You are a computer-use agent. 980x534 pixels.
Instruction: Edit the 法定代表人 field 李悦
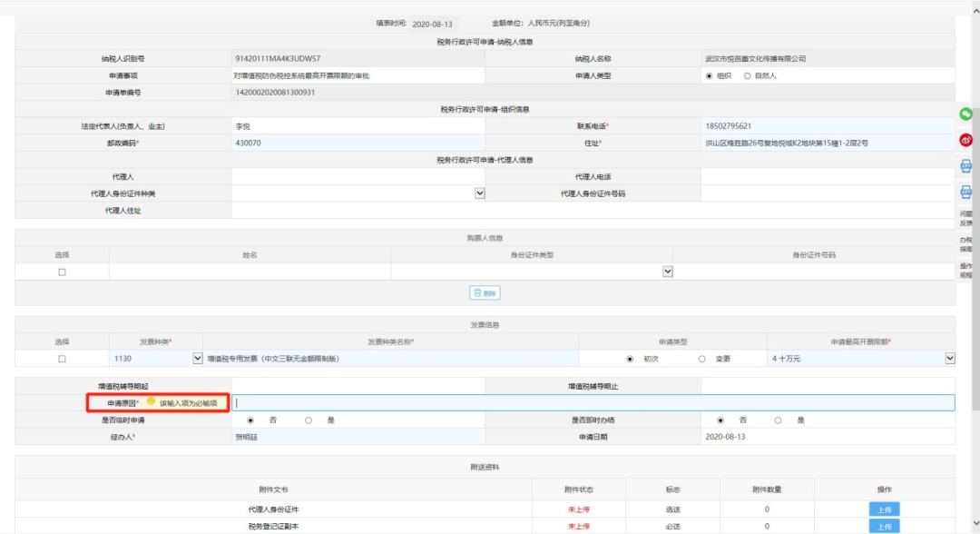(x=358, y=126)
